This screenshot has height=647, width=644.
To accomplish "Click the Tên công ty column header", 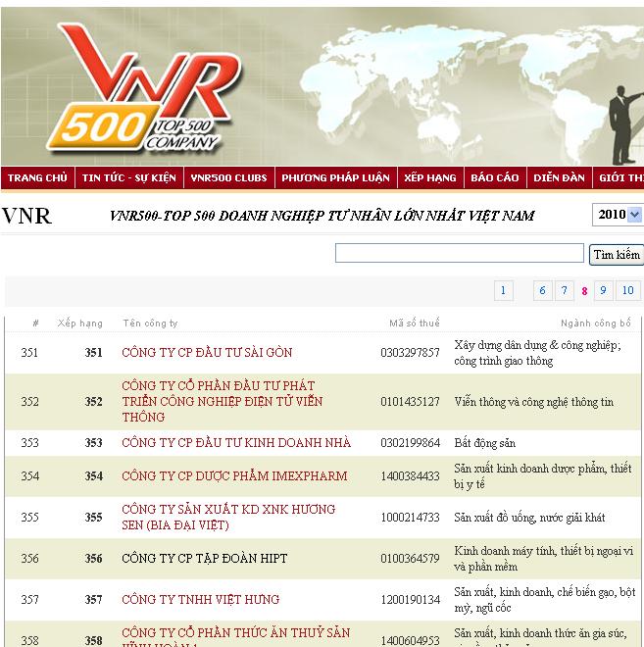I will (x=150, y=323).
